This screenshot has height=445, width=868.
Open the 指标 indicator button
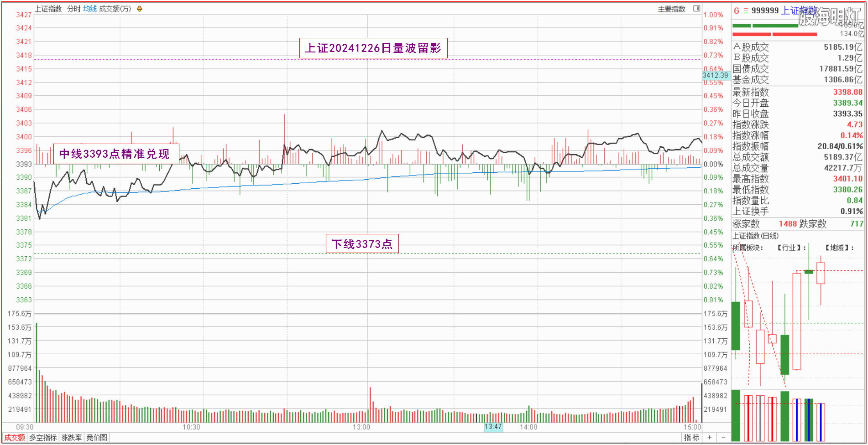[x=691, y=438]
